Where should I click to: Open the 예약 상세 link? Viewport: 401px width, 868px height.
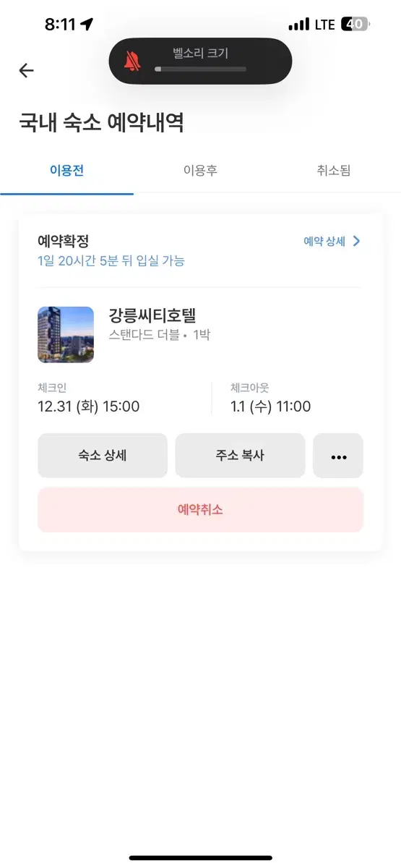click(x=324, y=242)
